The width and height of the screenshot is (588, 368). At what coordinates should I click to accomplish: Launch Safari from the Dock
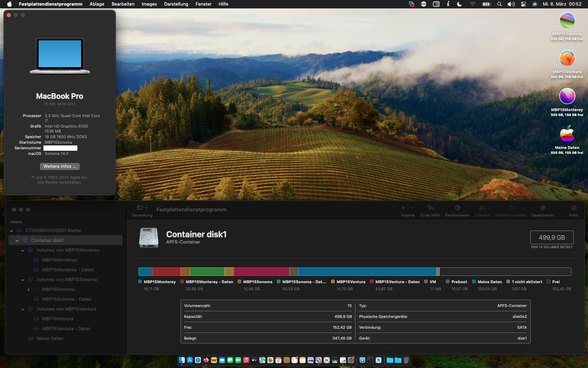(198, 360)
